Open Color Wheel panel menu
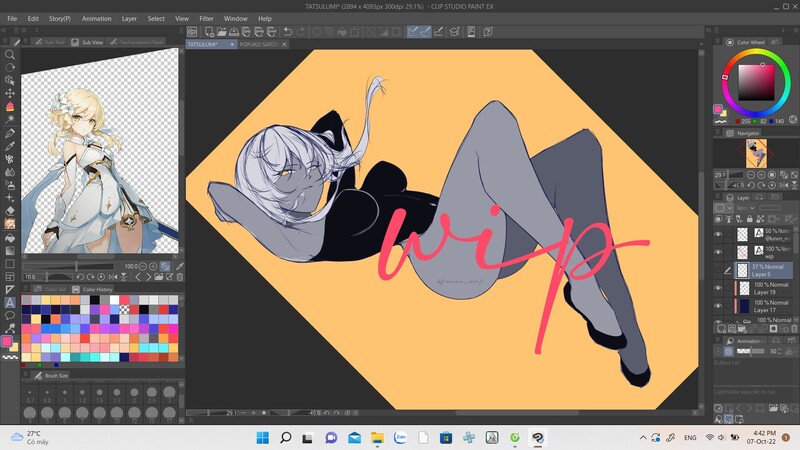 pyautogui.click(x=717, y=42)
